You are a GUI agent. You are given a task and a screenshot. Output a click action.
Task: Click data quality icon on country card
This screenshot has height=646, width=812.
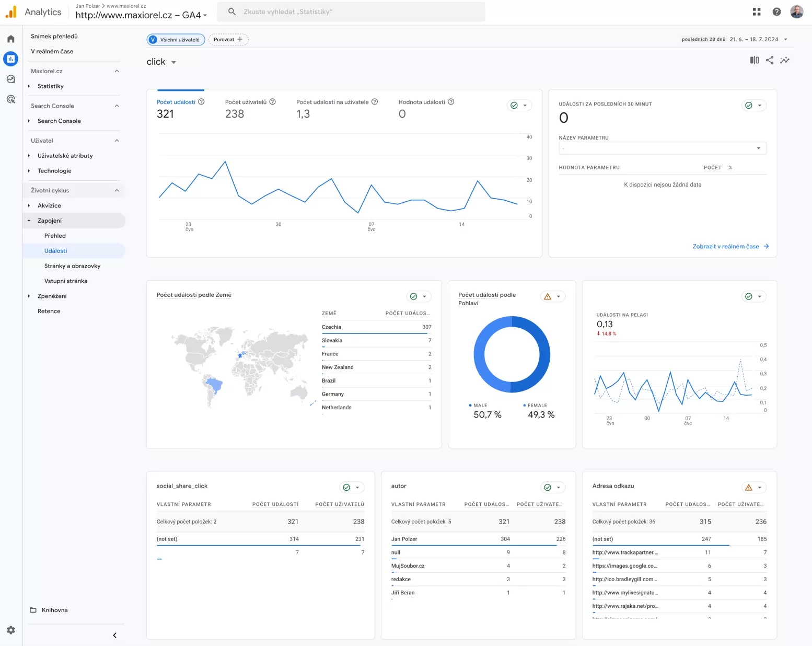tap(414, 296)
